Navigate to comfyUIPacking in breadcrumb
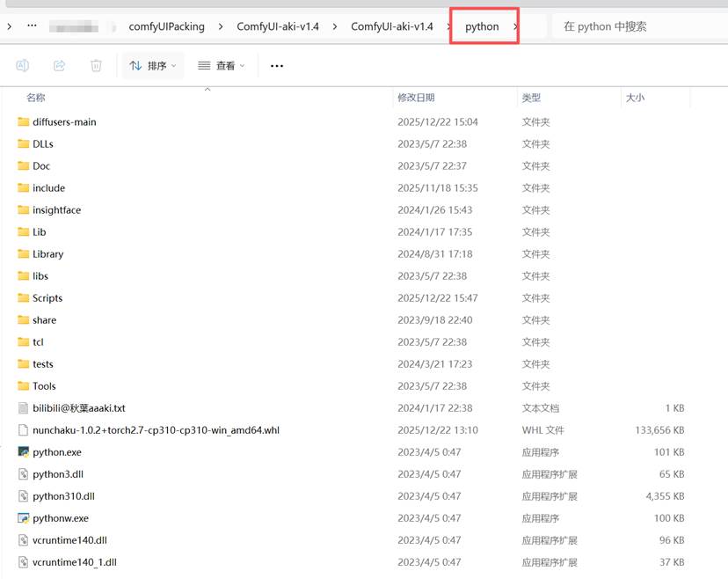 click(166, 26)
